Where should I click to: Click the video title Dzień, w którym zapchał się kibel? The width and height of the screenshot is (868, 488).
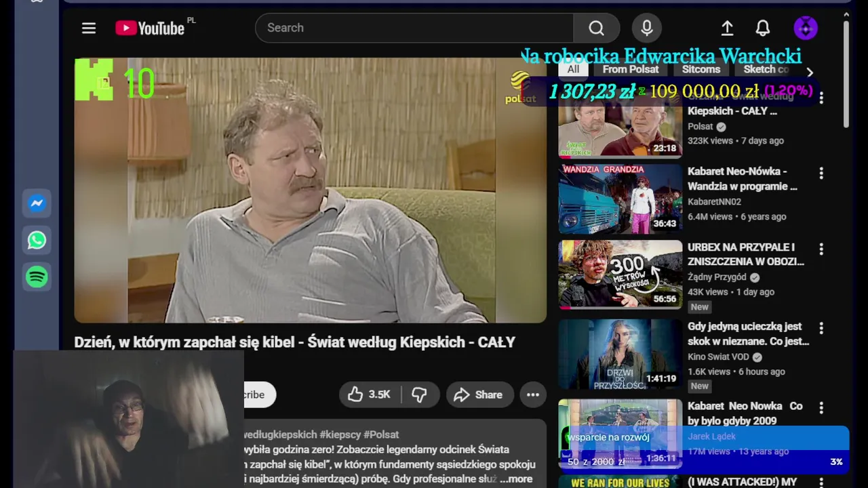295,342
